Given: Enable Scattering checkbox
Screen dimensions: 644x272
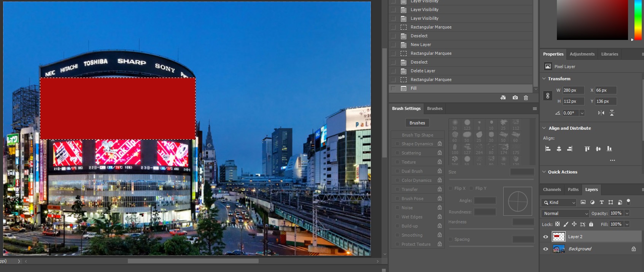Looking at the screenshot, I should pos(397,153).
